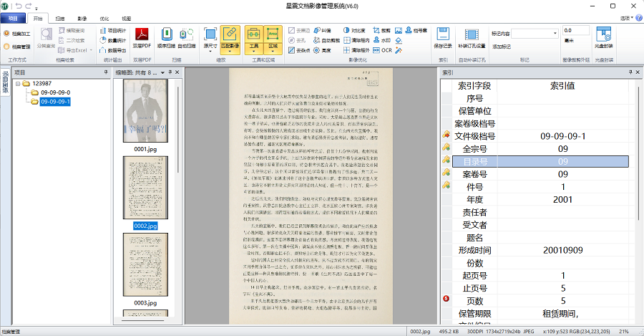Open the 选项 options dropdown
Viewport: 644px width, 336px height.
[x=626, y=18]
